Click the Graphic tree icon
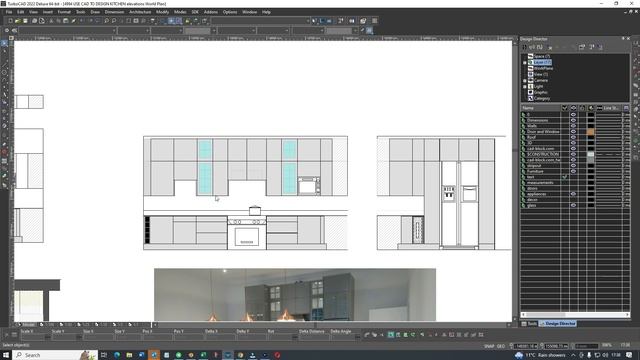 click(531, 92)
